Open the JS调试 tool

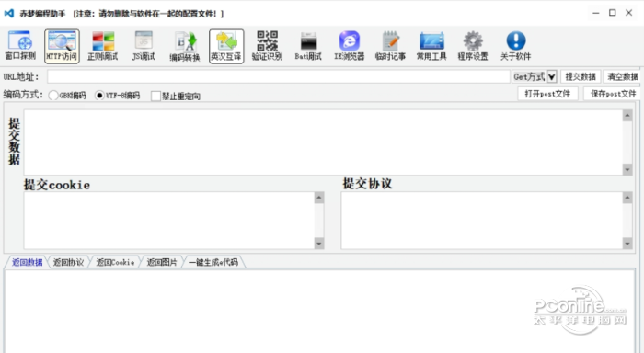[144, 46]
